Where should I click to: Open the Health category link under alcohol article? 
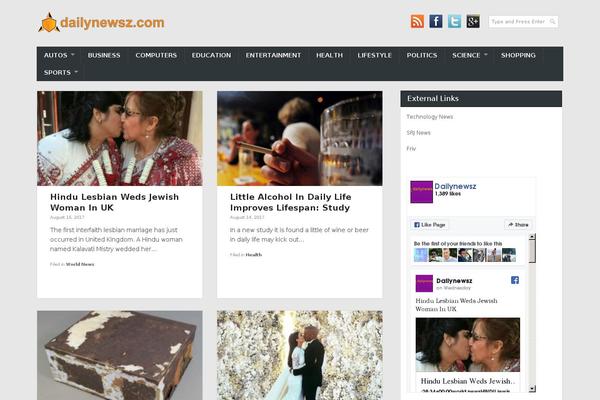254,255
